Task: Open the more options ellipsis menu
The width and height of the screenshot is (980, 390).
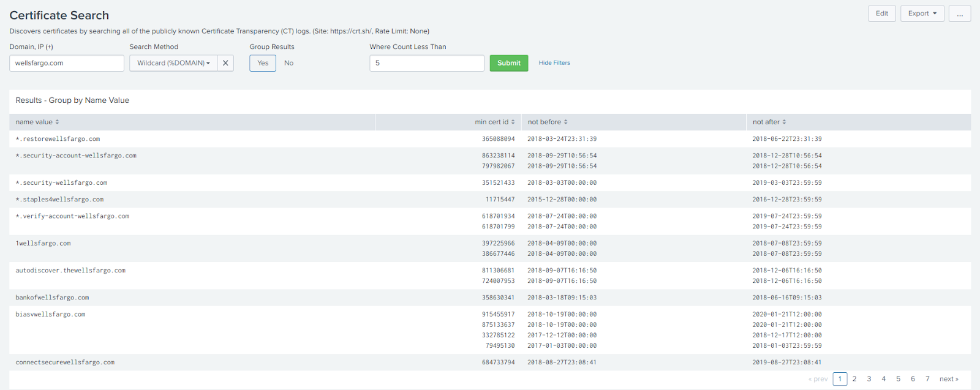Action: coord(960,13)
